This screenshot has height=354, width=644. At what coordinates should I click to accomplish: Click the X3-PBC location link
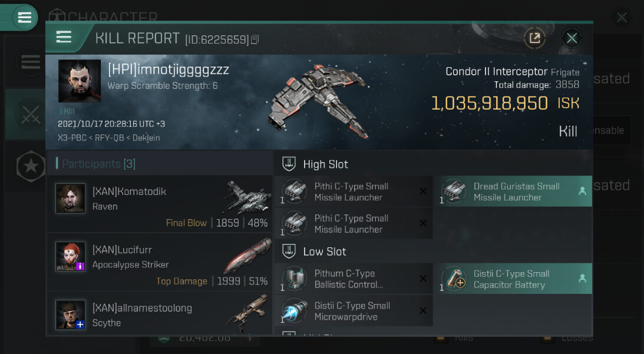pyautogui.click(x=72, y=138)
